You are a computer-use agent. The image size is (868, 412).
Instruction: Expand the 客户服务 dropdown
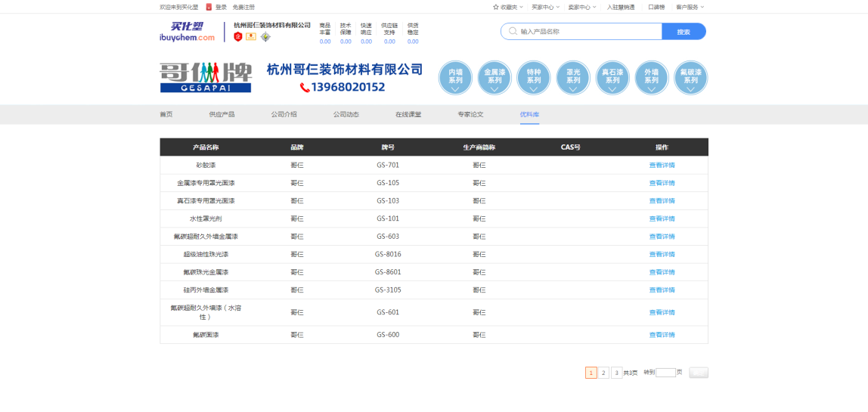pyautogui.click(x=690, y=8)
